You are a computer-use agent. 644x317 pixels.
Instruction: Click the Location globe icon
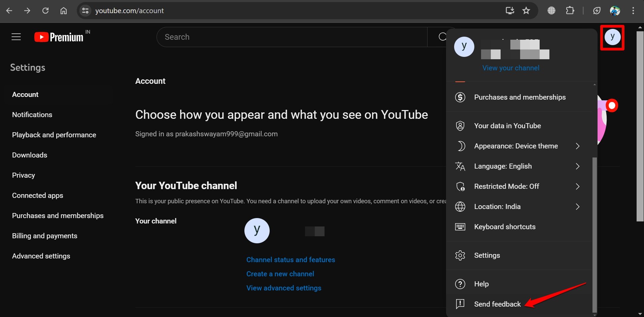coord(460,207)
